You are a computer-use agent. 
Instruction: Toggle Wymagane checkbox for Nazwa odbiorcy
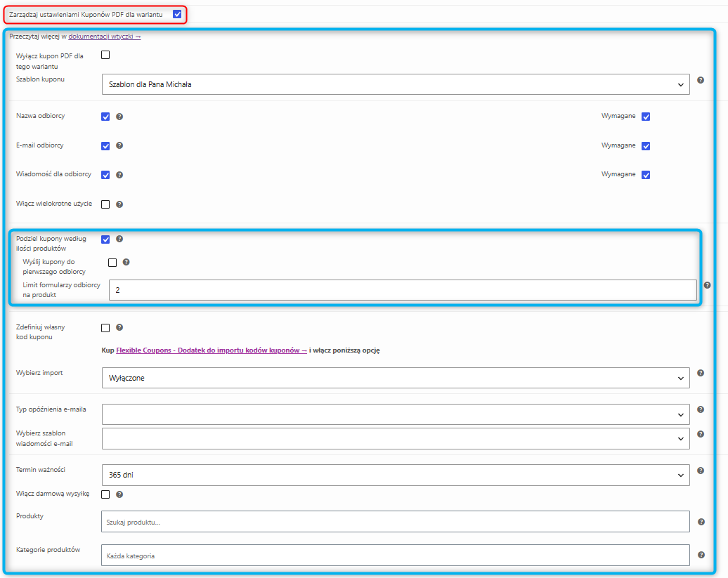(646, 117)
